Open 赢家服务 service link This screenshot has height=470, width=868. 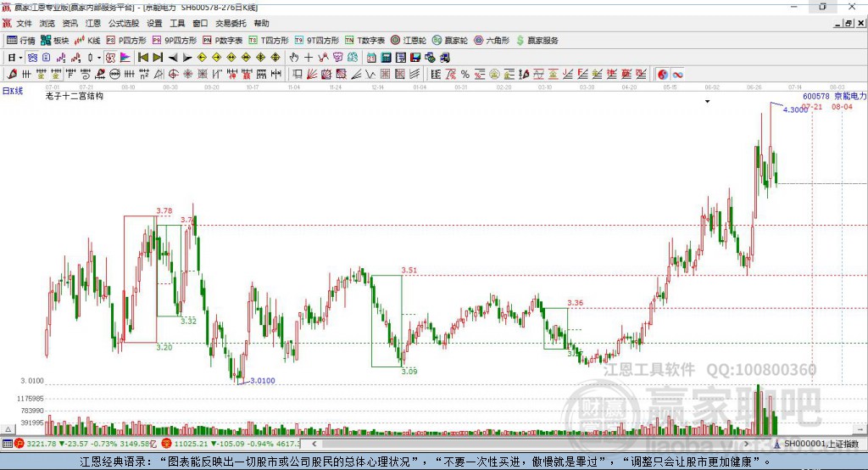(537, 41)
